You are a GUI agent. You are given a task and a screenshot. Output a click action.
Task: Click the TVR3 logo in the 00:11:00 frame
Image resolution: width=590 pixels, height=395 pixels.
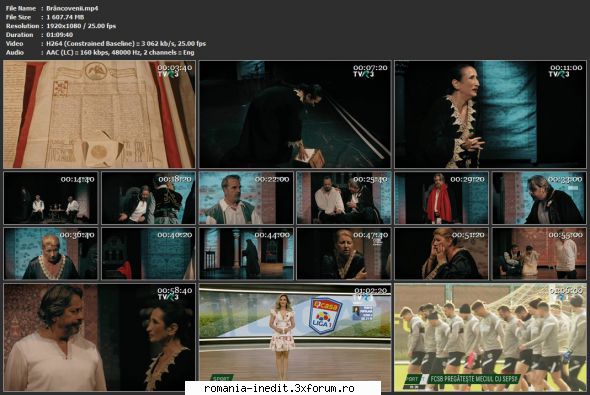click(560, 74)
